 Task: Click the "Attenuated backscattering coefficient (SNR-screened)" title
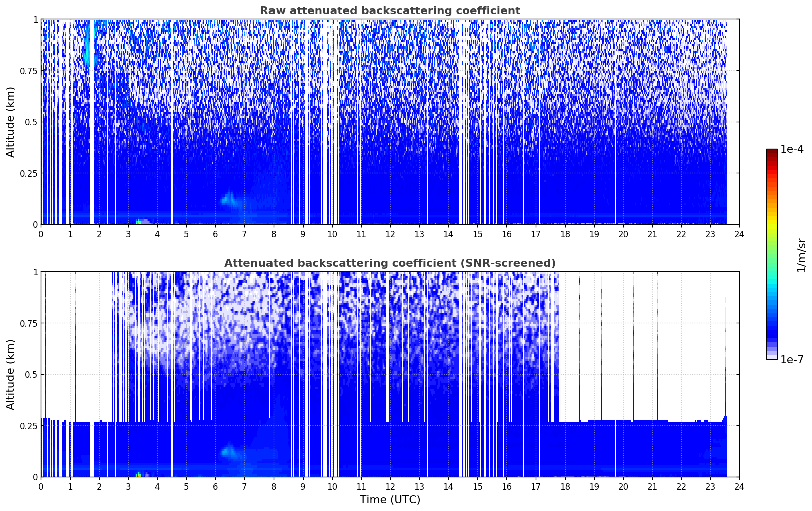[390, 263]
